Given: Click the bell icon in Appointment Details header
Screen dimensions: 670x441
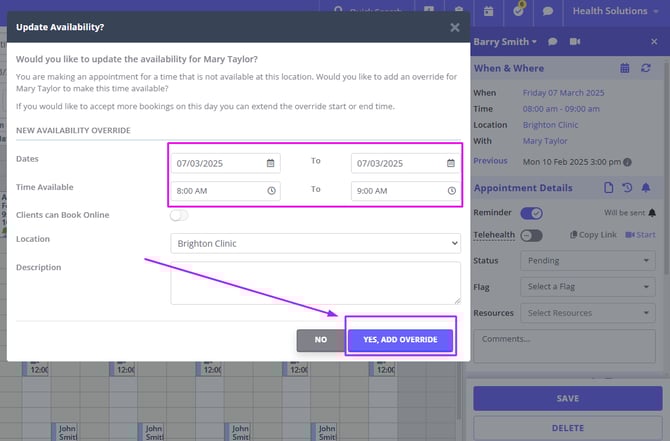Looking at the screenshot, I should 646,188.
